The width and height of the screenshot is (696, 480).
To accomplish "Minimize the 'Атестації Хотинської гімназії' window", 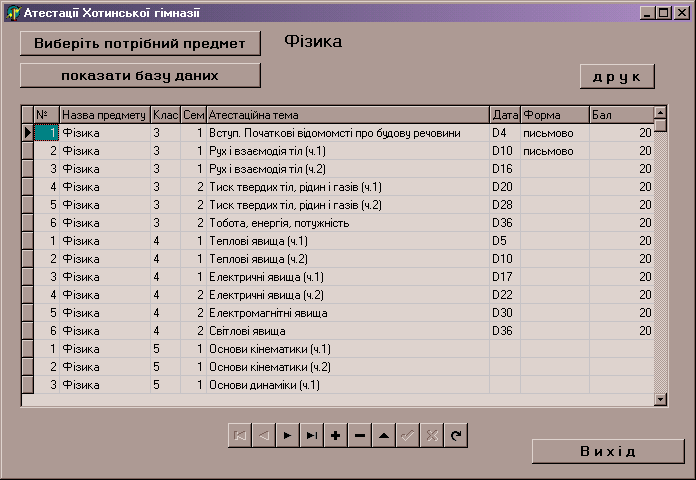I will tap(647, 13).
